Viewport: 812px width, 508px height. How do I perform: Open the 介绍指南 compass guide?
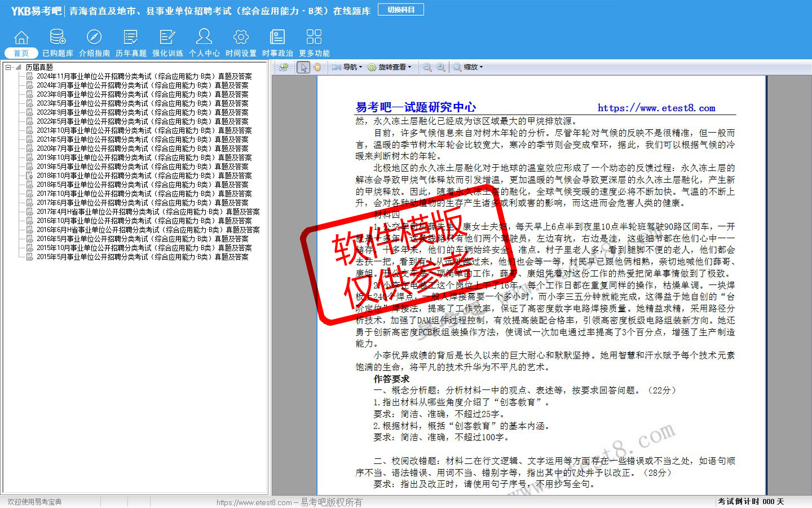pos(94,43)
